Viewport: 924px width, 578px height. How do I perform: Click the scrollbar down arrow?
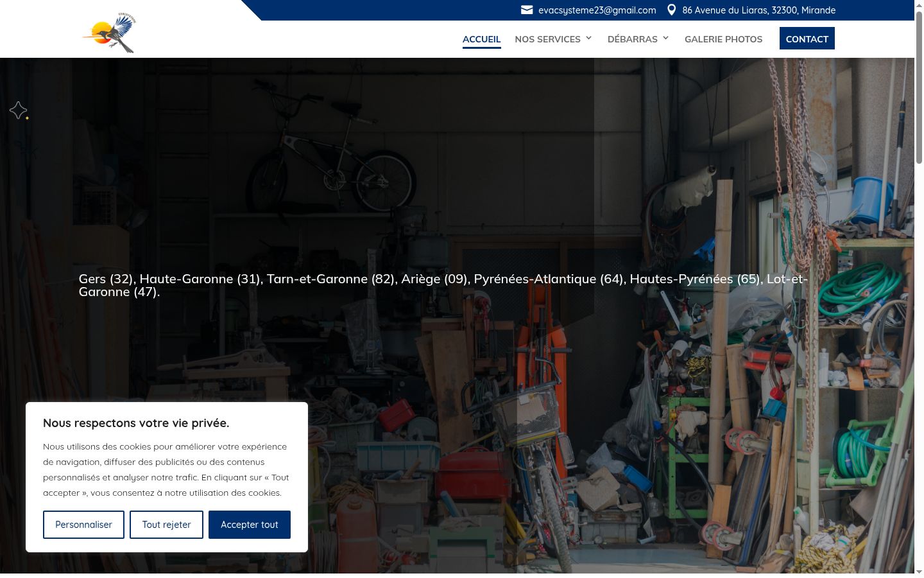[x=919, y=572]
